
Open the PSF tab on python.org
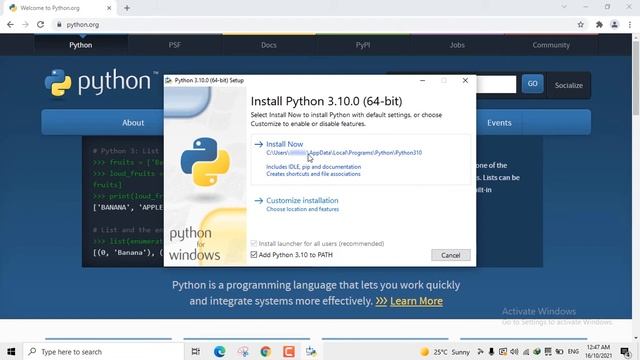[x=175, y=45]
